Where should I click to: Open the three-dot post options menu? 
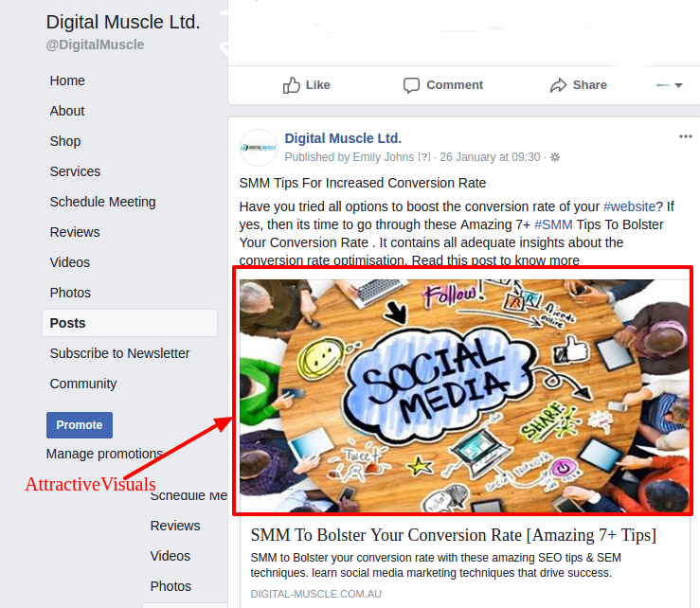pos(685,136)
